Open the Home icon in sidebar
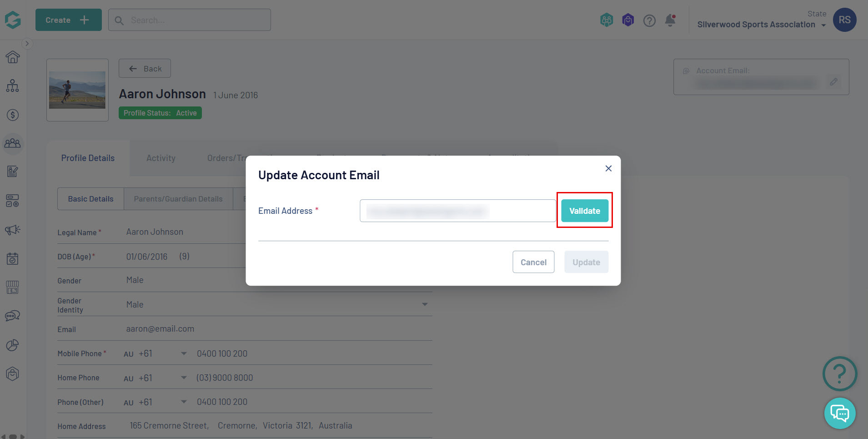The width and height of the screenshot is (868, 439). coord(13,57)
